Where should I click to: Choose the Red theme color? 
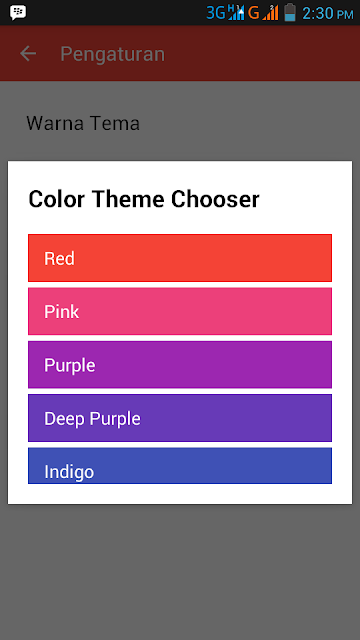coord(180,258)
